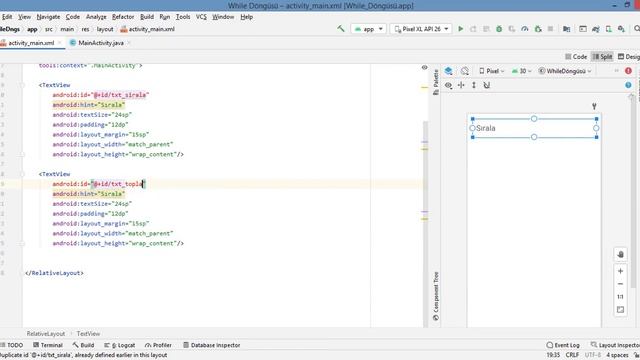Screen dimensions: 640x360
Task: Click the Search Everywhere magnifier icon
Action: click(x=636, y=29)
